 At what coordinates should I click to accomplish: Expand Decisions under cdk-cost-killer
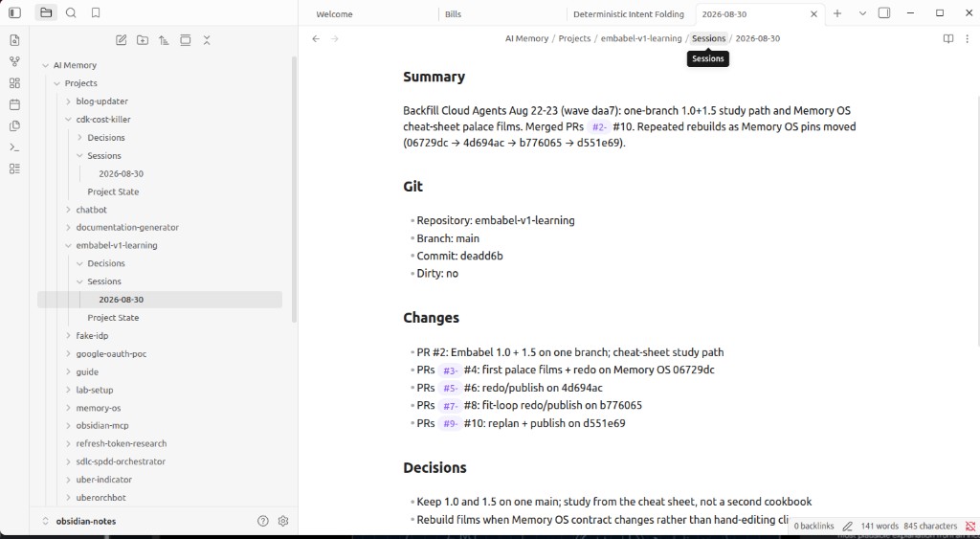coord(79,138)
